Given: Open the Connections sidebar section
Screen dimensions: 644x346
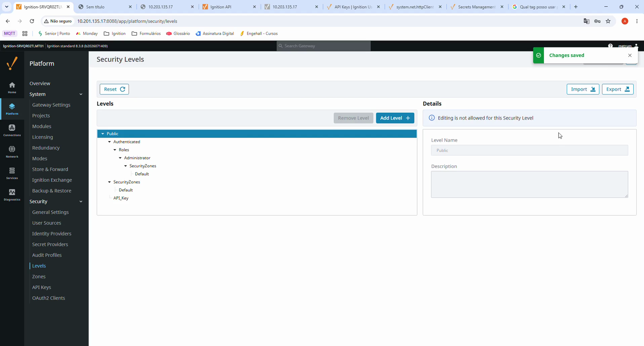Looking at the screenshot, I should point(12,131).
